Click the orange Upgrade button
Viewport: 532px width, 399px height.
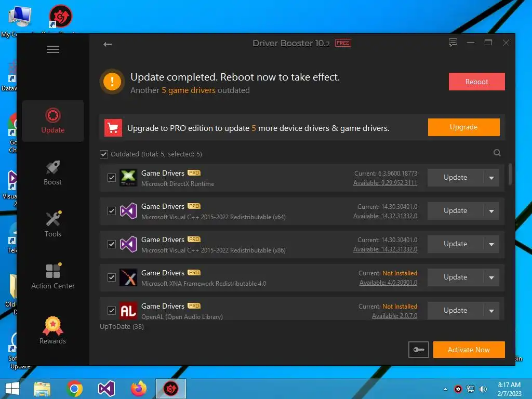[x=463, y=127]
